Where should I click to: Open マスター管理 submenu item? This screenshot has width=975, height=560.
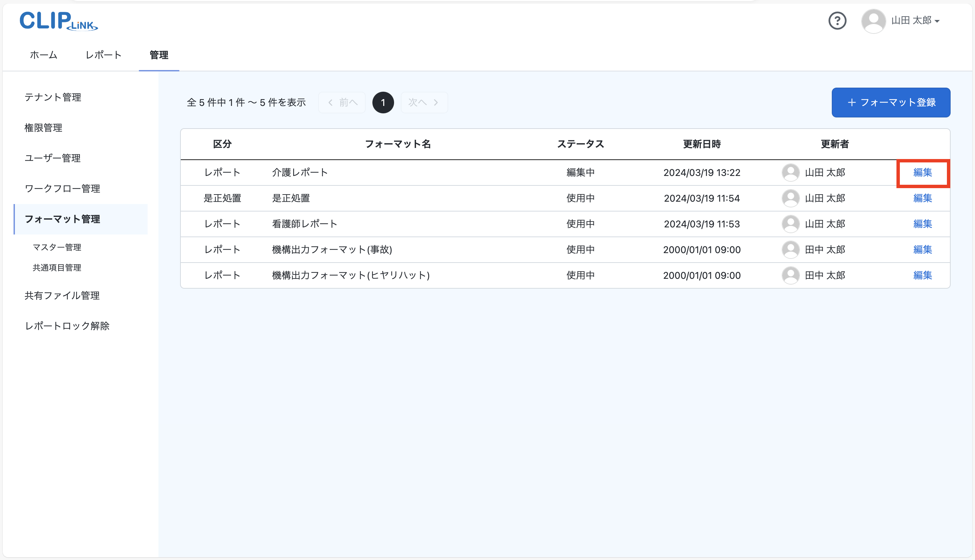(x=57, y=247)
